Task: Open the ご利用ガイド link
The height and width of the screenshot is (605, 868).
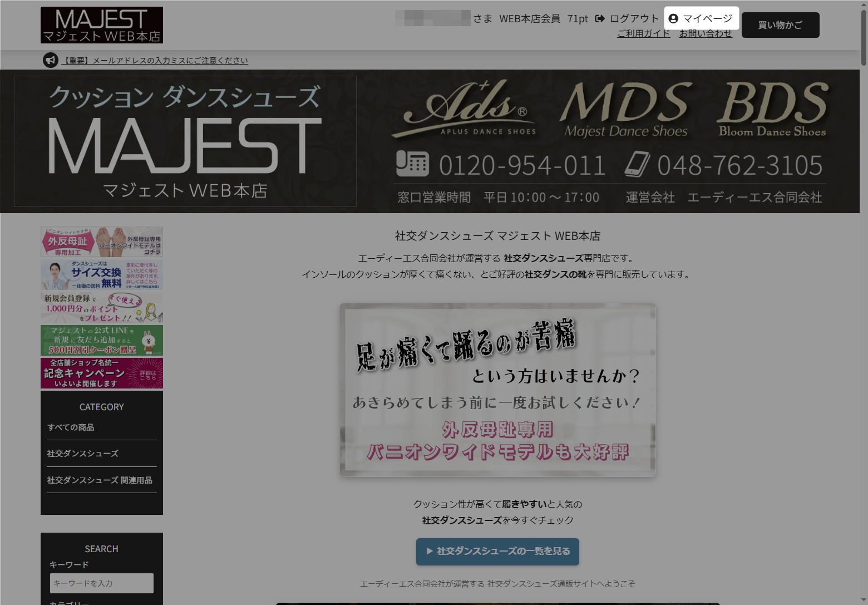Action: [x=643, y=33]
